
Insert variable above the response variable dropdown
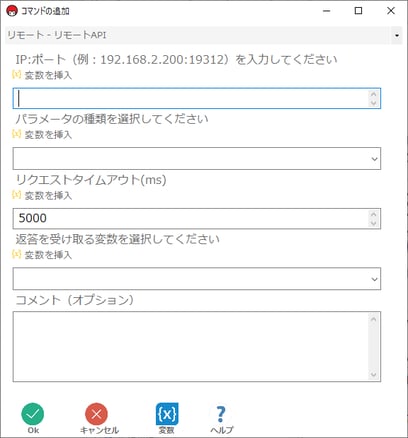pos(42,255)
